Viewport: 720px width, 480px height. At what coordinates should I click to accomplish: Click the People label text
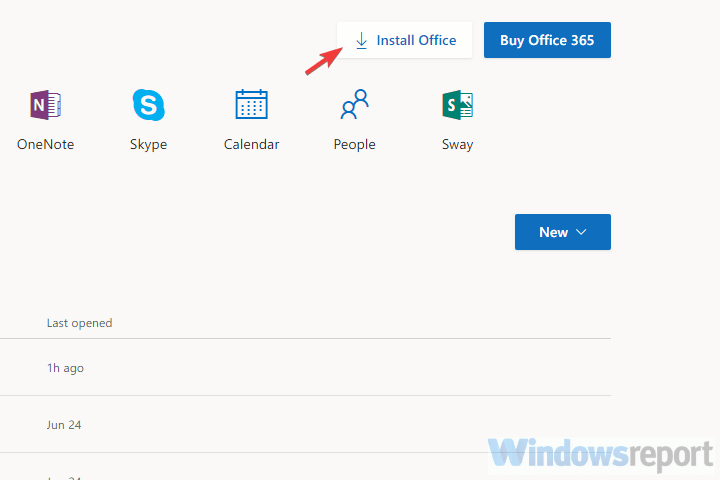[354, 145]
